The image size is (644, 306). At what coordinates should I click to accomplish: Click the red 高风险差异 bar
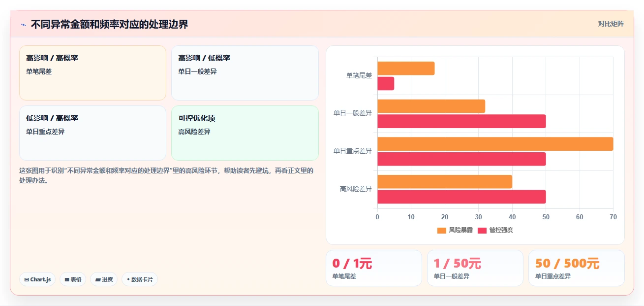pos(461,197)
